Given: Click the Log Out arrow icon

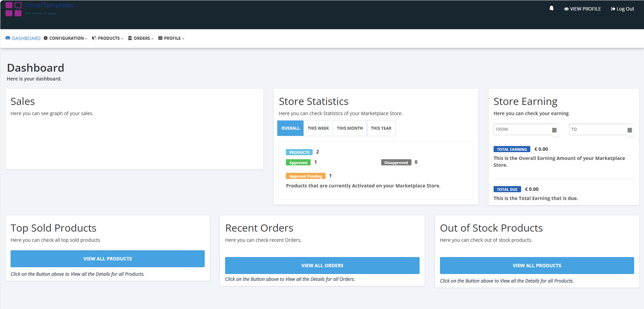Looking at the screenshot, I should click(613, 9).
